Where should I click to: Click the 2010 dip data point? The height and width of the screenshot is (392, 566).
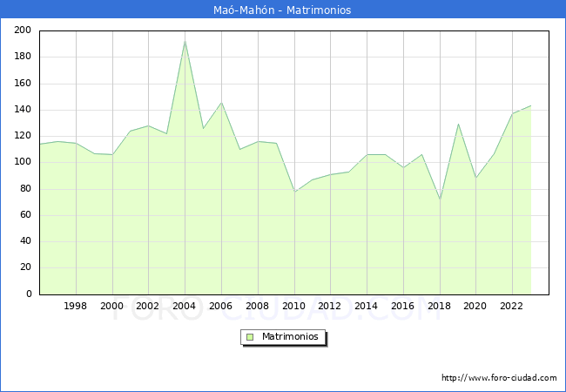[x=294, y=192]
